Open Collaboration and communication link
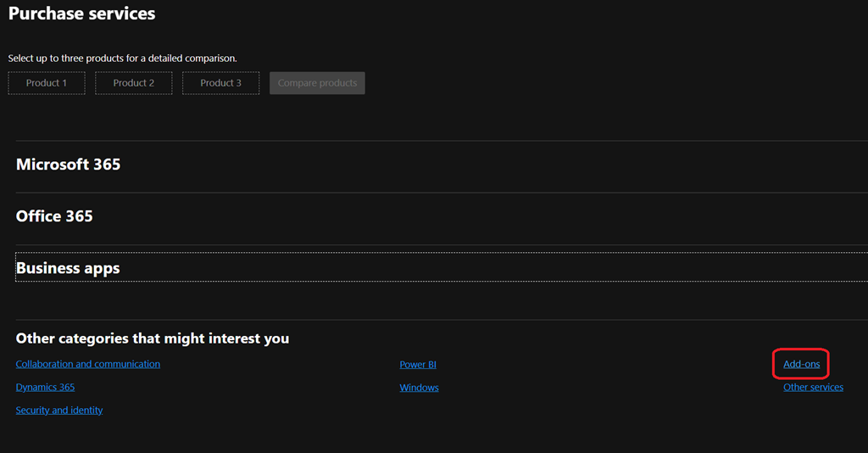This screenshot has width=868, height=453. coord(88,364)
